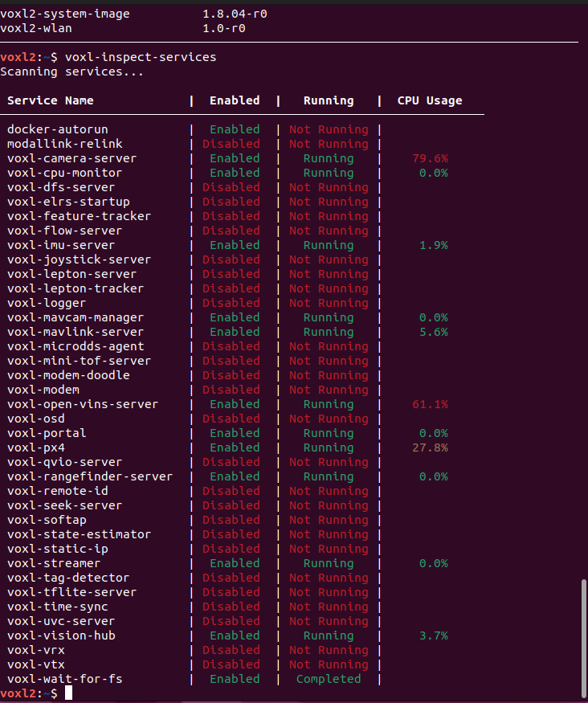Click the Not Running status of docker-autorun

point(328,129)
